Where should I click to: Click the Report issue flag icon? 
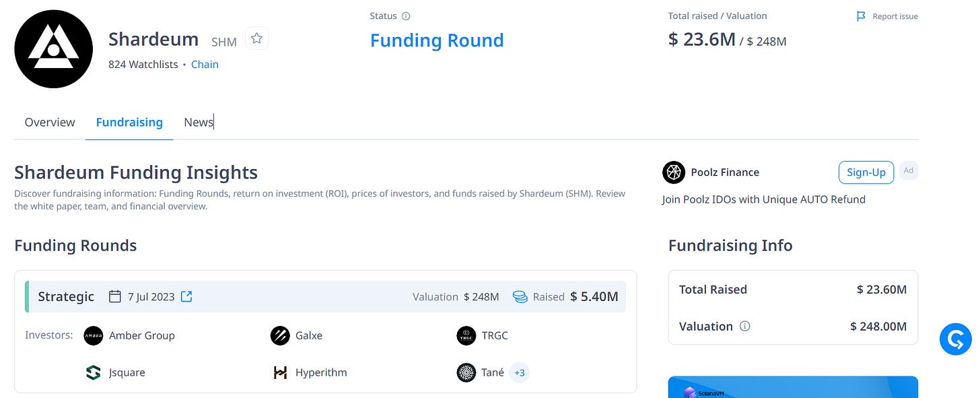[x=861, y=16]
